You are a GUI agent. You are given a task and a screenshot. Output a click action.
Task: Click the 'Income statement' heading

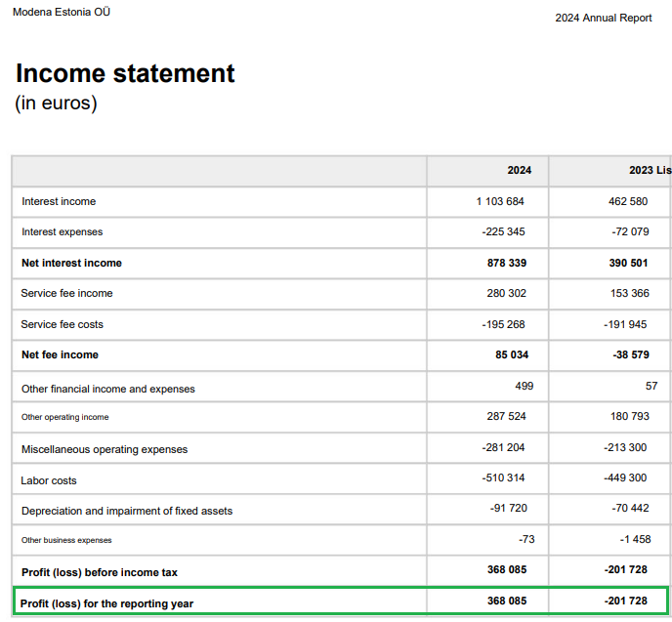pos(125,74)
